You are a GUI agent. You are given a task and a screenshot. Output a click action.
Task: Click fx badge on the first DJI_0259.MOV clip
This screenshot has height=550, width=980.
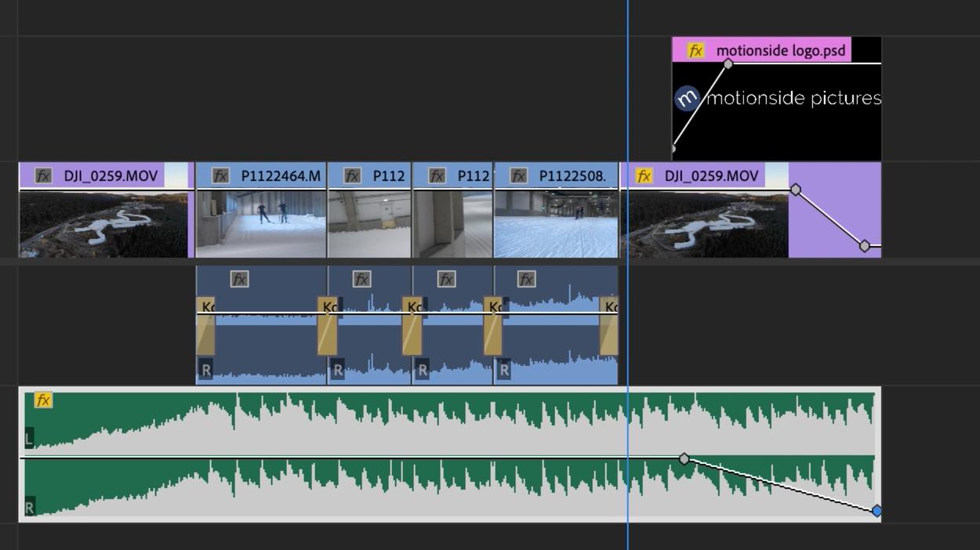click(x=43, y=176)
